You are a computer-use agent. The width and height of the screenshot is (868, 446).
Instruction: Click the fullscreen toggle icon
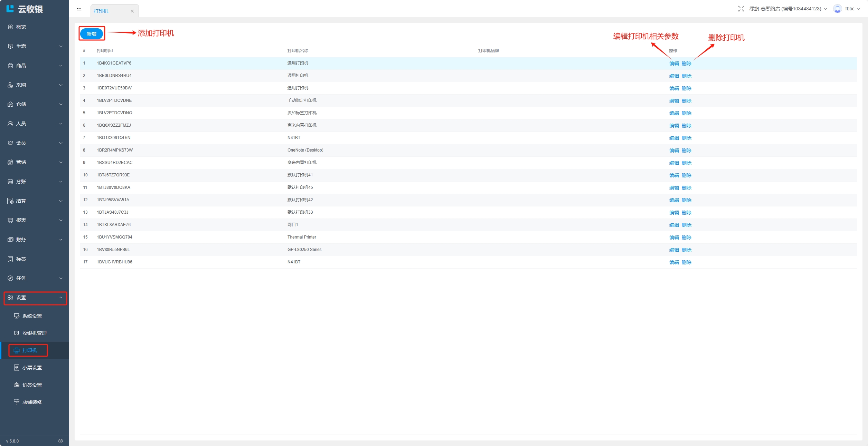coord(741,9)
